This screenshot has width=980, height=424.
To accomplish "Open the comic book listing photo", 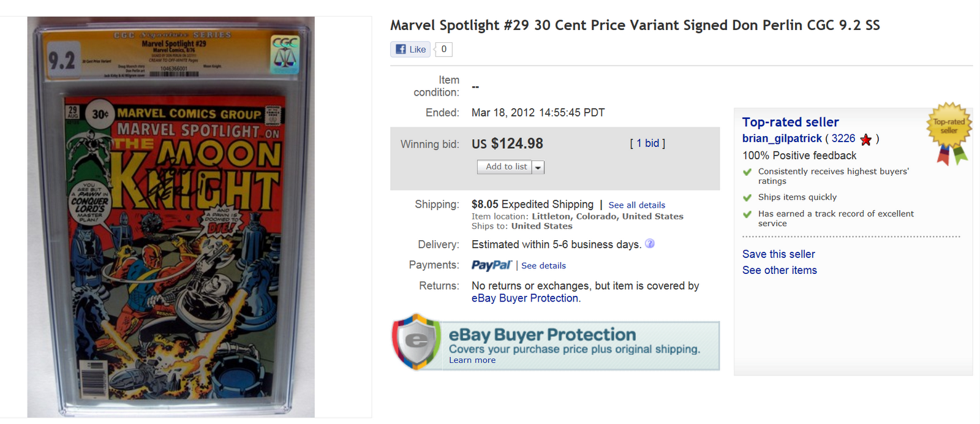I will pos(171,218).
